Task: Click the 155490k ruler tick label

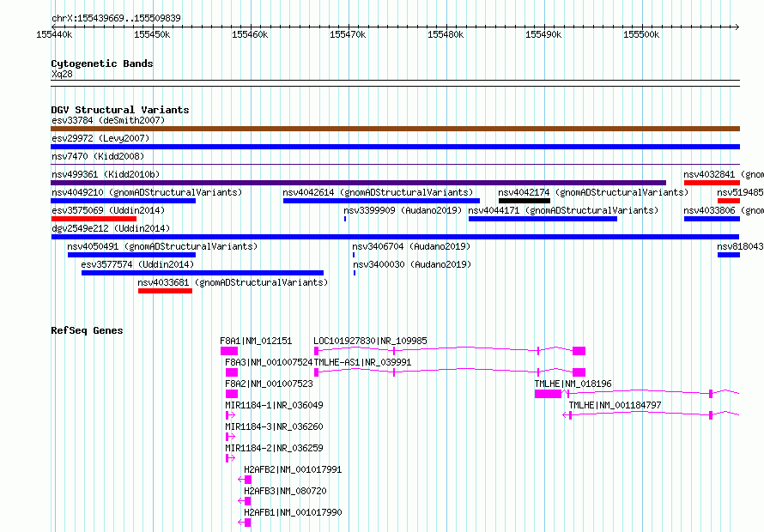Action: click(x=543, y=34)
